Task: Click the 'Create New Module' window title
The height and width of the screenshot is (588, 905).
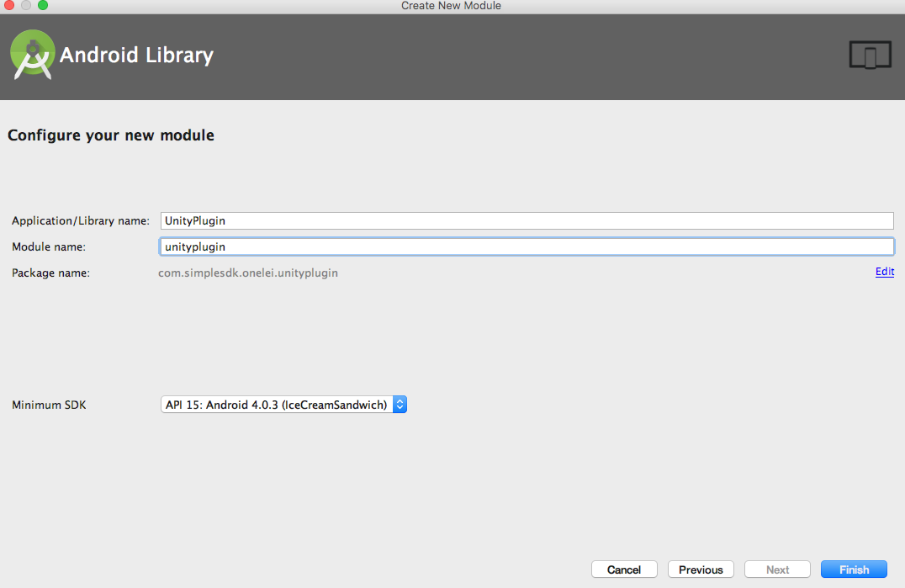Action: pyautogui.click(x=452, y=6)
